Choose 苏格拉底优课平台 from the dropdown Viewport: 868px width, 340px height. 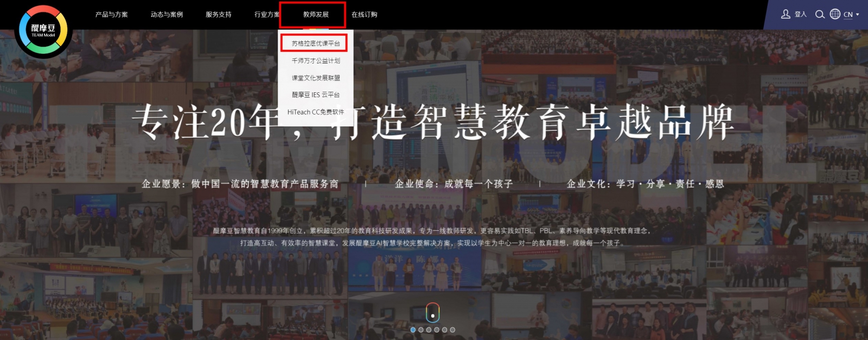pos(316,43)
